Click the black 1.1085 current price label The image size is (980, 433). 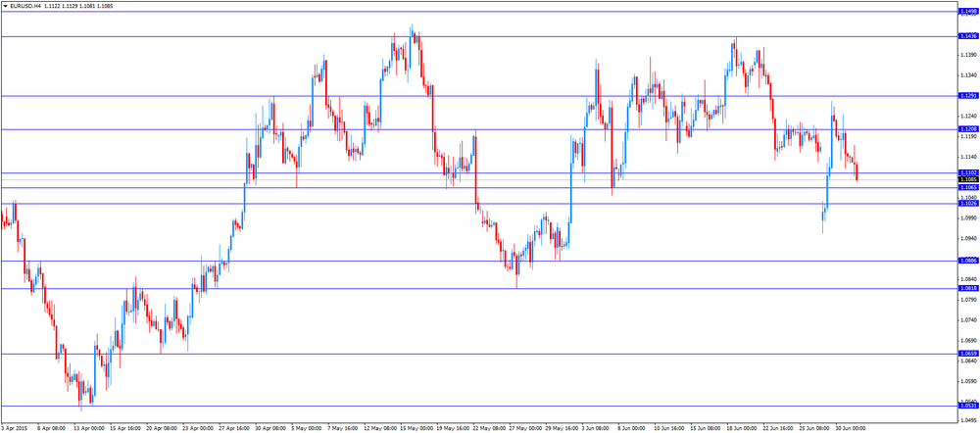tap(968, 179)
